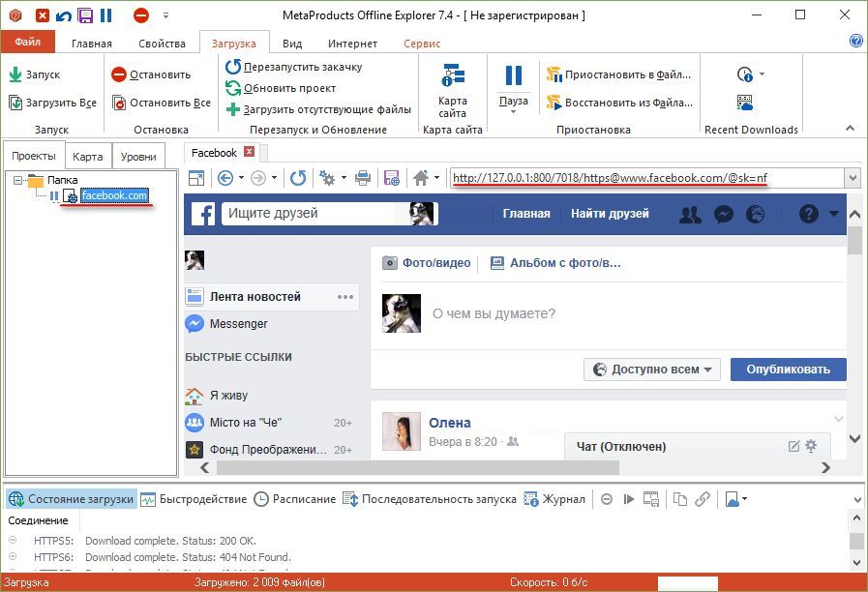The height and width of the screenshot is (592, 868).
Task: Click the Recent Downloads clock icon
Action: [744, 74]
